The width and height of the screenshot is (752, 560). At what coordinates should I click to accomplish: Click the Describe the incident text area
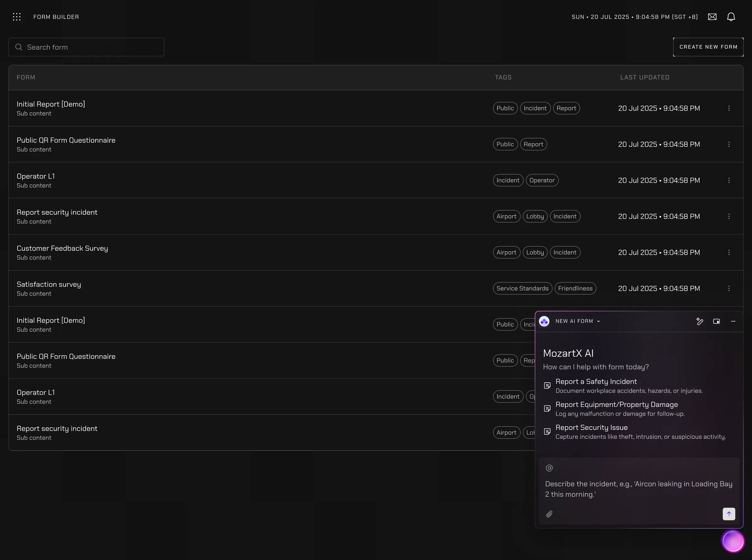(639, 489)
